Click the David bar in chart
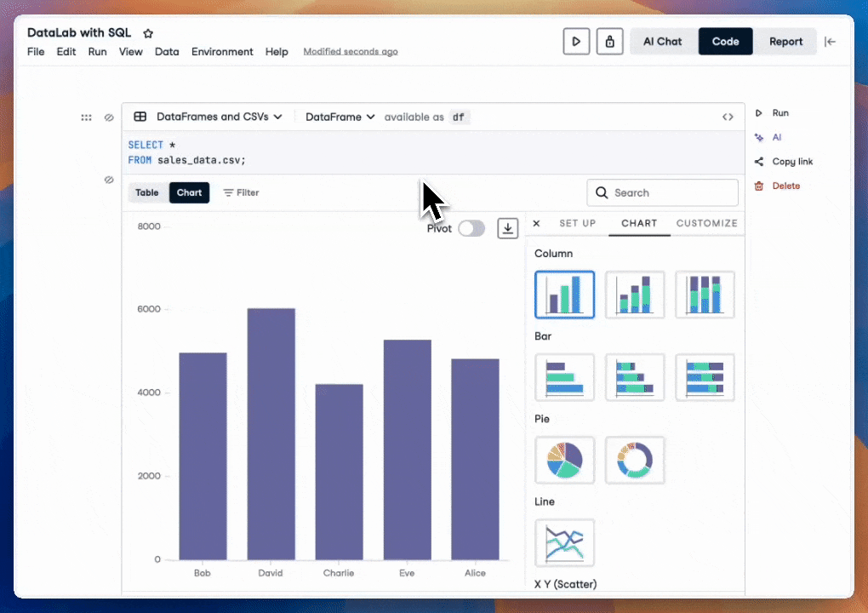868x613 pixels. point(271,434)
